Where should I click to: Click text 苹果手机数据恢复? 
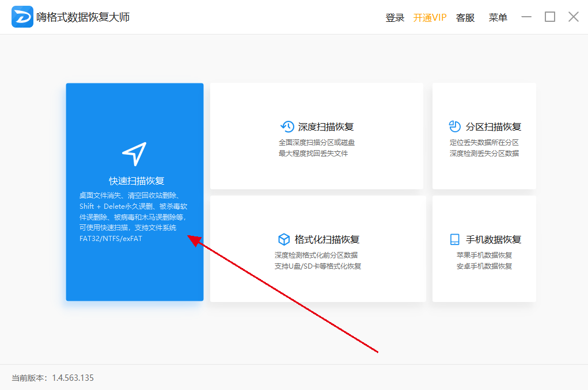(x=484, y=255)
